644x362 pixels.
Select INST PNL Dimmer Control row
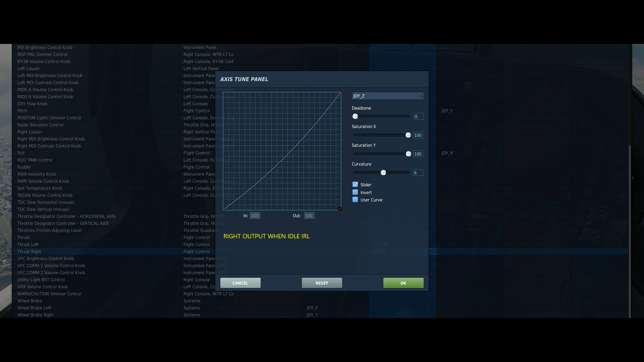pos(320,54)
